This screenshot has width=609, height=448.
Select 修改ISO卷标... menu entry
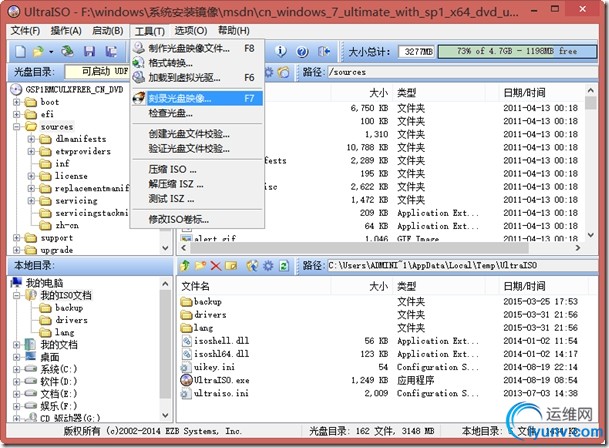pyautogui.click(x=197, y=220)
